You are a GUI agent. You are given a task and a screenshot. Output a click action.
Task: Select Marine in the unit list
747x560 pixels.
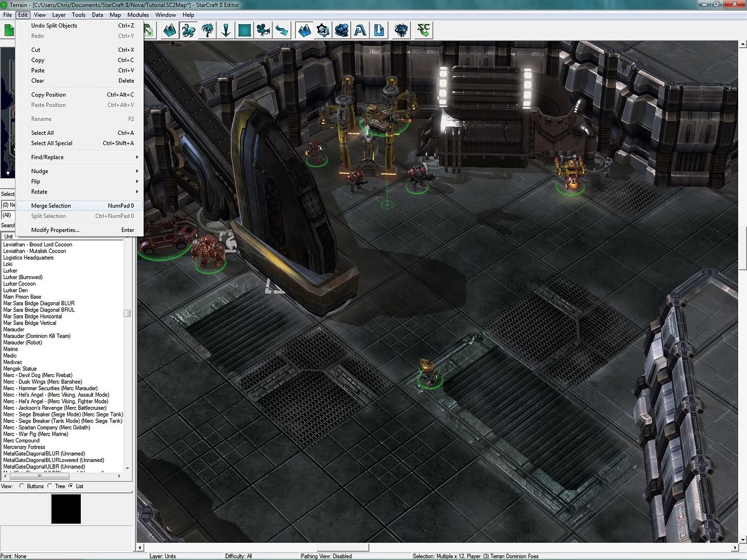(10, 349)
